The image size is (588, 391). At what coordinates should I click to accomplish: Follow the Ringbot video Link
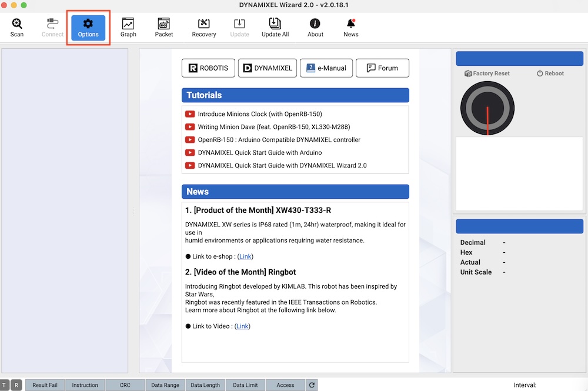(242, 326)
